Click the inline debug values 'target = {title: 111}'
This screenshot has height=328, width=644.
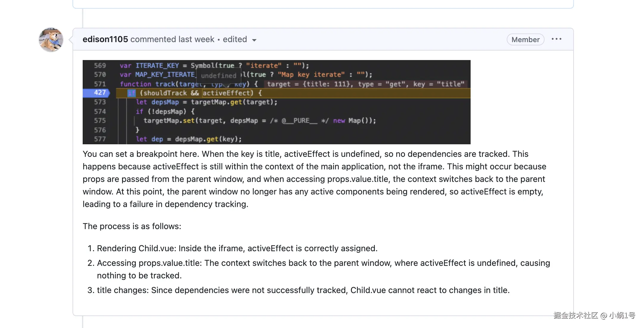click(x=309, y=84)
